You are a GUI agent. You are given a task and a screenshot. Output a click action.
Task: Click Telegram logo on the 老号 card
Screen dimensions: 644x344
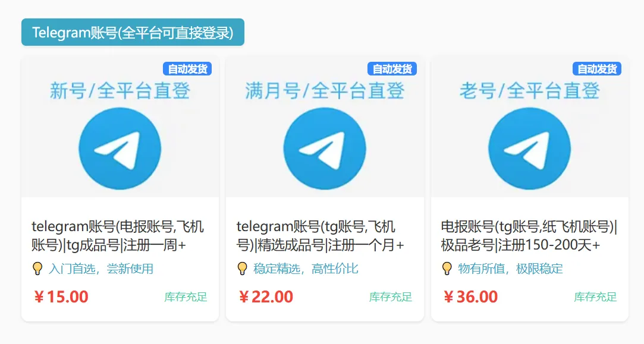[x=529, y=148]
